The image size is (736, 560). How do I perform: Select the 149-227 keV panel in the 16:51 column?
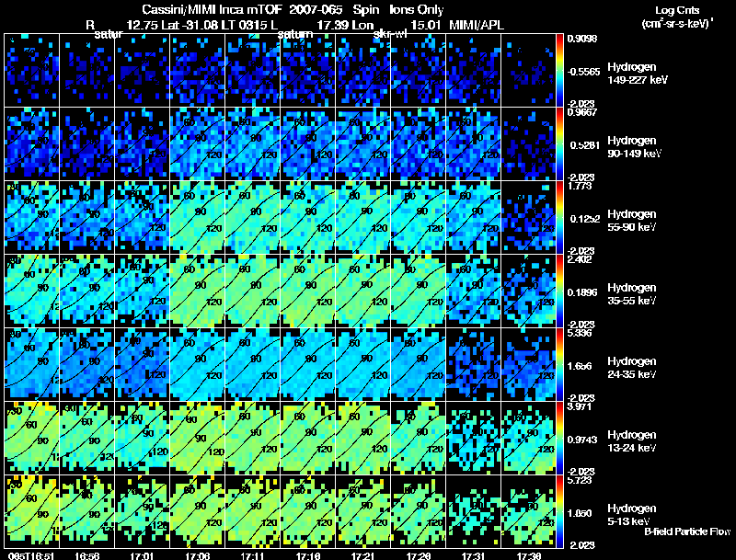[x=31, y=71]
